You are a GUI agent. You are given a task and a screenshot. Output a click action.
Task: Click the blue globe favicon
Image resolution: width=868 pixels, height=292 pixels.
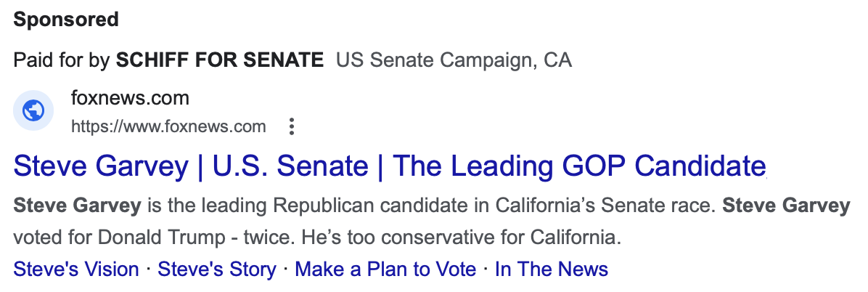click(33, 111)
